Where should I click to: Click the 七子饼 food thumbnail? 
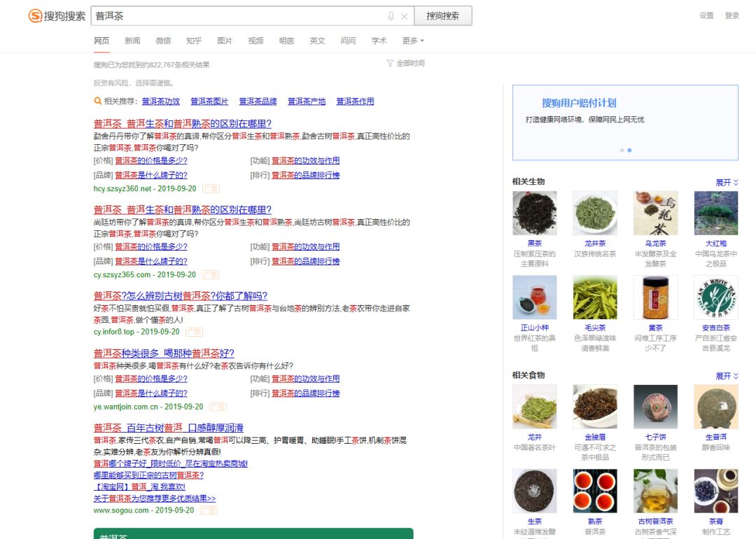coord(655,406)
